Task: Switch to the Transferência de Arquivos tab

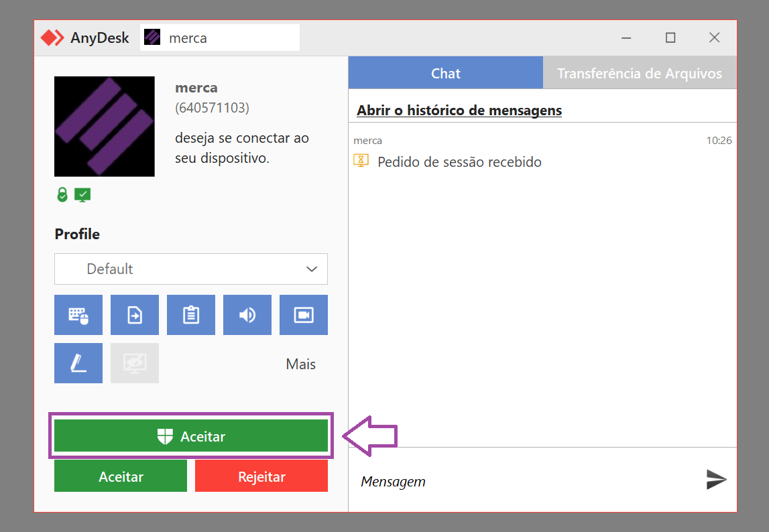Action: click(x=640, y=72)
